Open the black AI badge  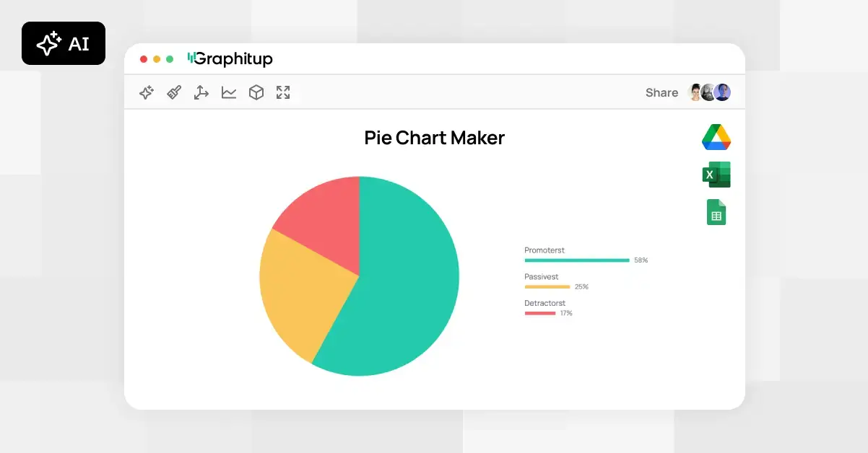click(x=64, y=43)
